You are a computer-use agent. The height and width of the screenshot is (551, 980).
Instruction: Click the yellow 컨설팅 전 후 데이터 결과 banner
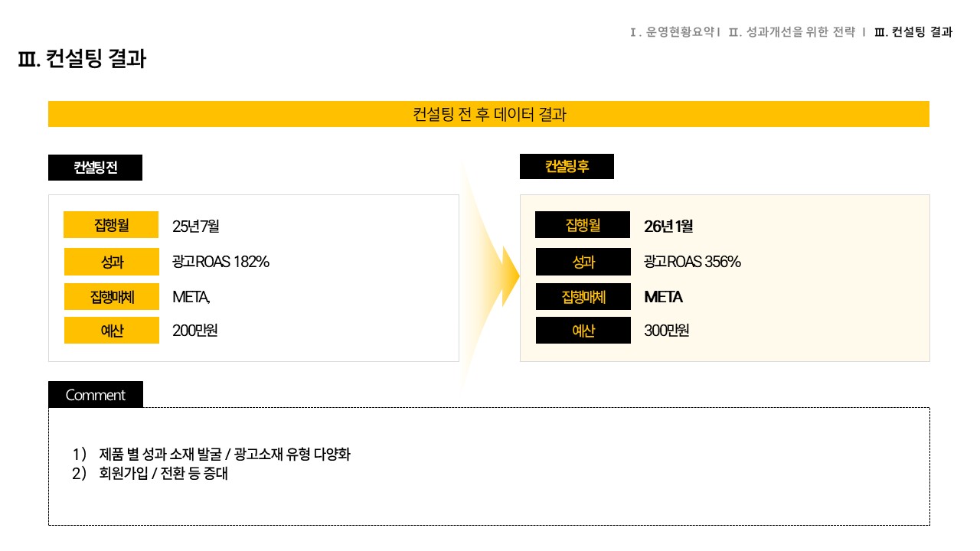click(x=488, y=114)
